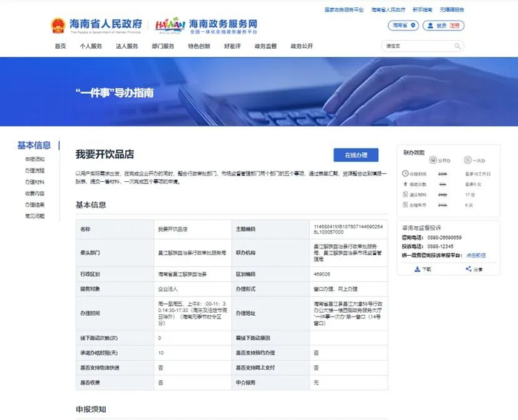
Task: Open the 个人服务 navigation menu
Action: click(x=90, y=47)
